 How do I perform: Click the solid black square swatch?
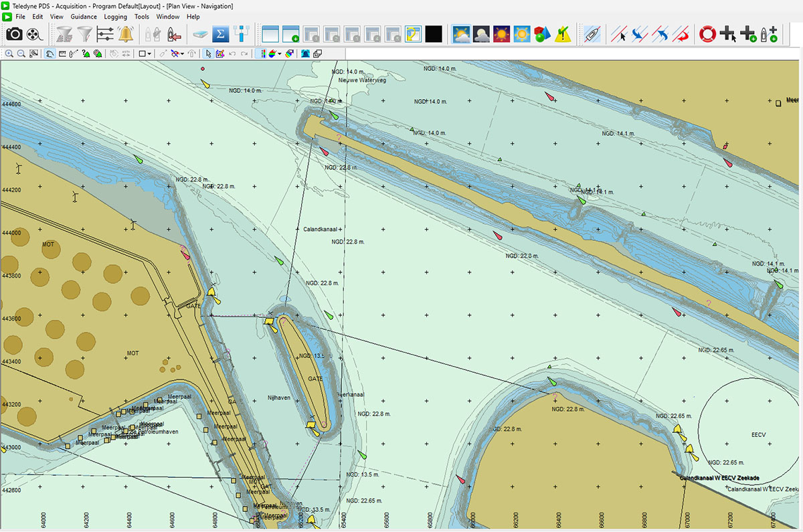434,34
